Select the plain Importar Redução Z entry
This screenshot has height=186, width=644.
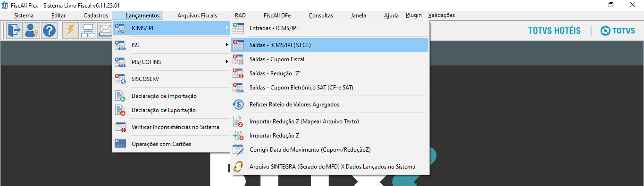[x=330, y=136]
